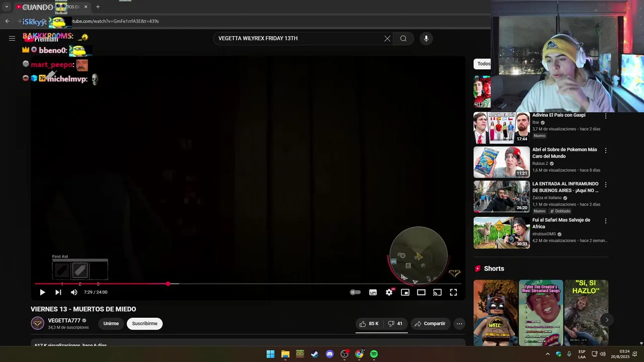Advance the Shorts carousel arrow
This screenshot has height=362, width=644.
(607, 320)
